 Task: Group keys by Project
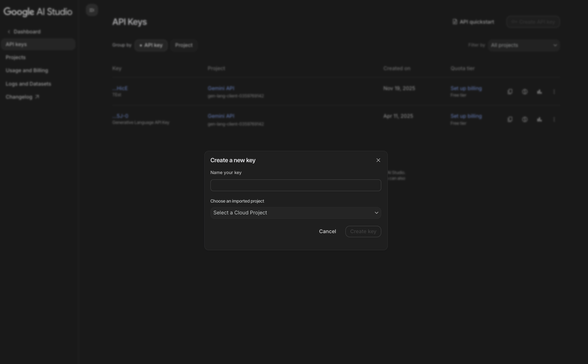tap(184, 45)
